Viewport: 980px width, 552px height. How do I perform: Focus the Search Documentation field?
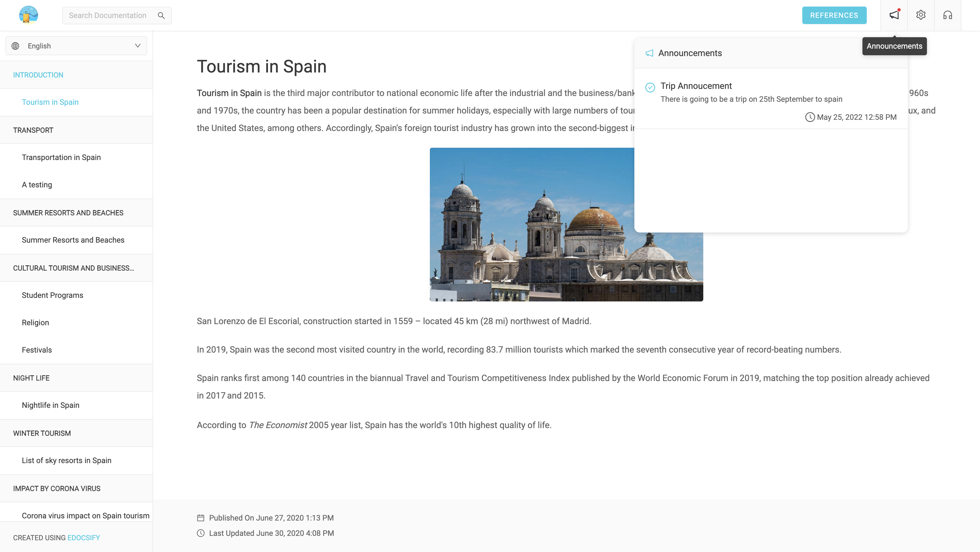pyautogui.click(x=117, y=16)
